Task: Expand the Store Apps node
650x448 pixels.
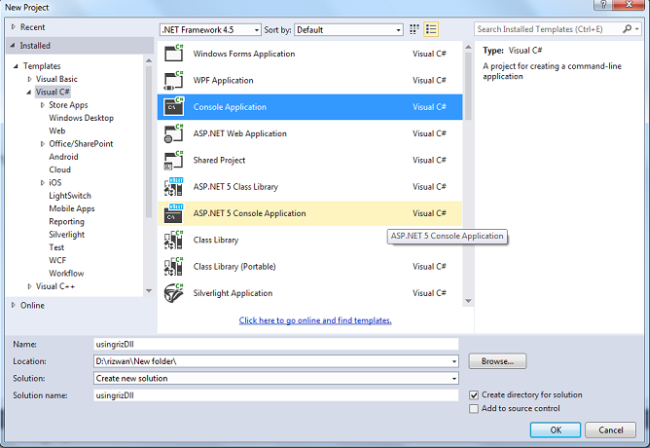Action: coord(42,105)
